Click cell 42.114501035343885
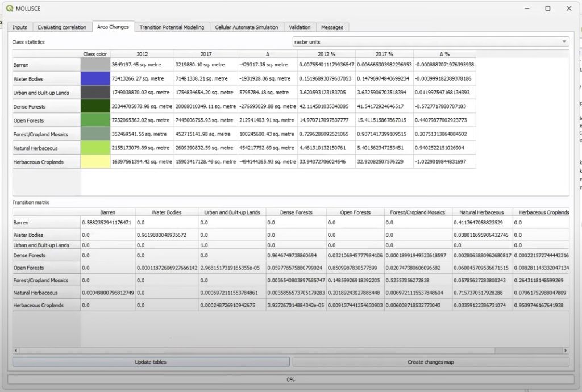 point(327,106)
